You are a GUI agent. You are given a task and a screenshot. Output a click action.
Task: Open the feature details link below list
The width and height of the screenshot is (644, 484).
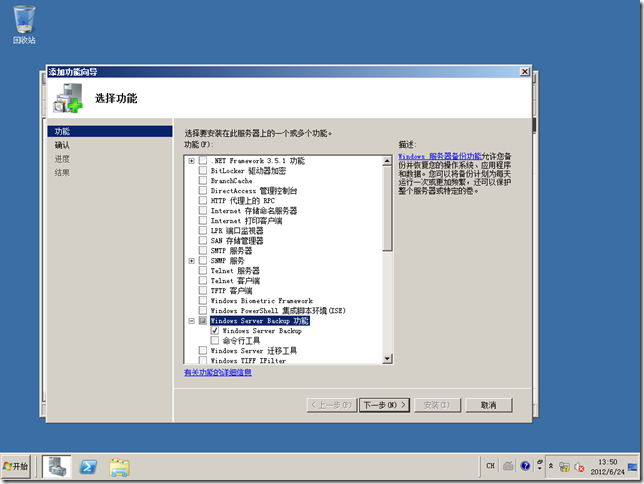(218, 372)
